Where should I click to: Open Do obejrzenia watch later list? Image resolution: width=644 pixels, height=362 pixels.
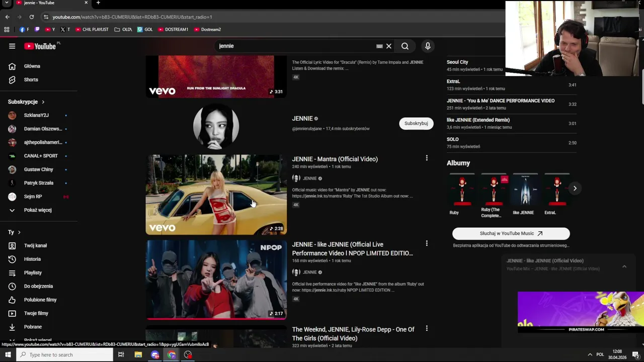point(38,287)
